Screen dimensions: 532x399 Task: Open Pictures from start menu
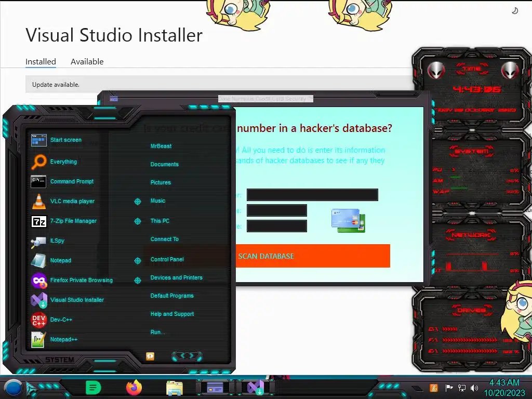161,182
